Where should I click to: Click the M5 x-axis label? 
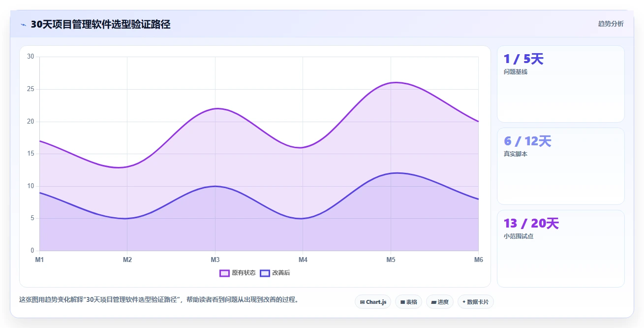(391, 260)
